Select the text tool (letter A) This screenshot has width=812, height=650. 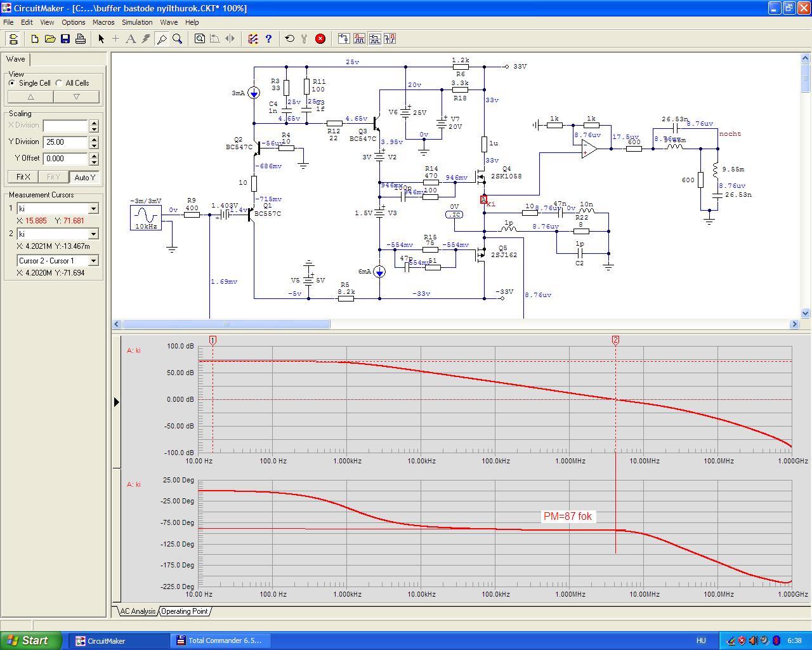coord(131,39)
